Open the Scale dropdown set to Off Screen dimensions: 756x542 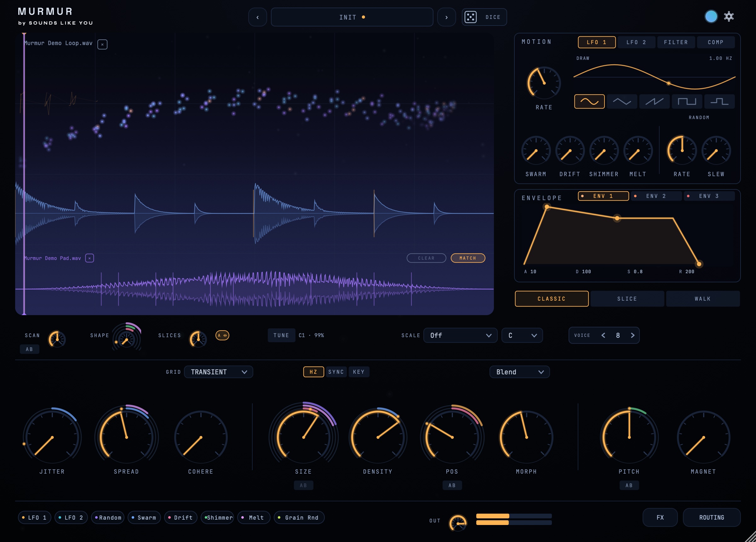460,335
